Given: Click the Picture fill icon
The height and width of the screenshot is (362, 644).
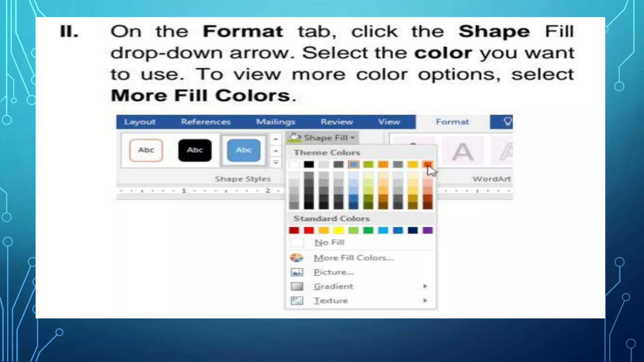Looking at the screenshot, I should pos(297,272).
